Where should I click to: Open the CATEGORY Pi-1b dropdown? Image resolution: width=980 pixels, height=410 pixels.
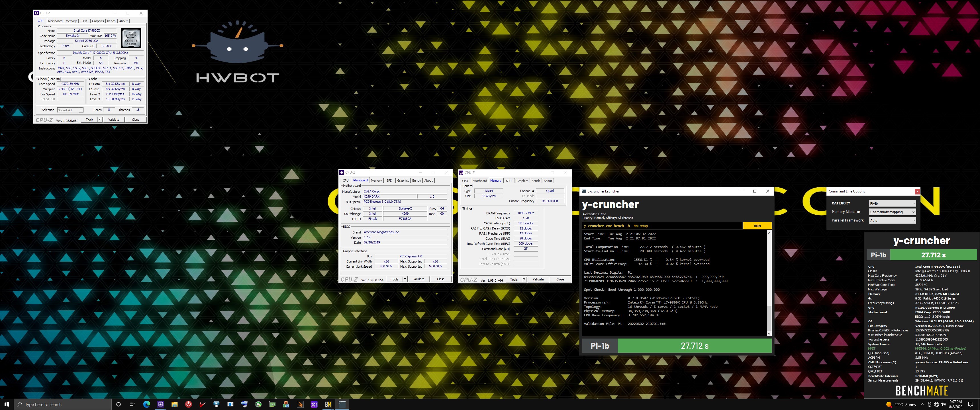pos(892,203)
